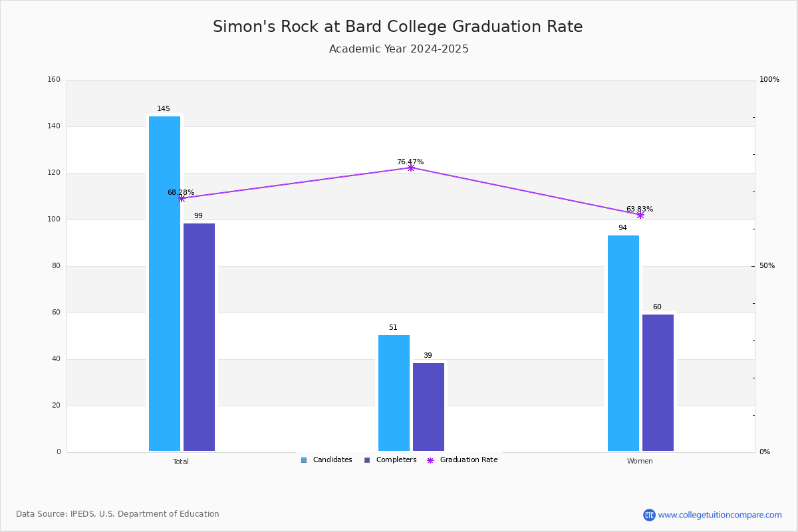
Task: Select the middle candidates bar labeled 51
Action: [x=394, y=393]
